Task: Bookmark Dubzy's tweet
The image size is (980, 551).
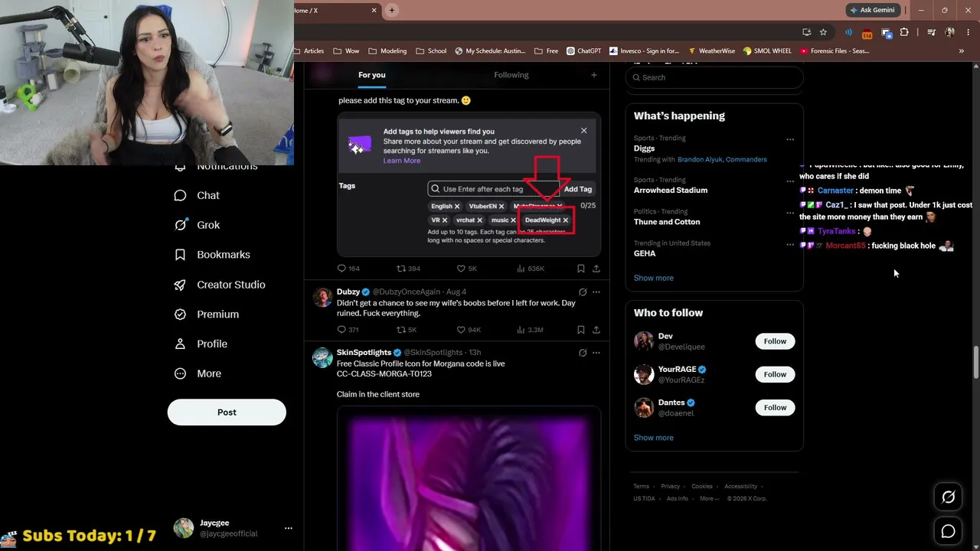Action: 581,330
